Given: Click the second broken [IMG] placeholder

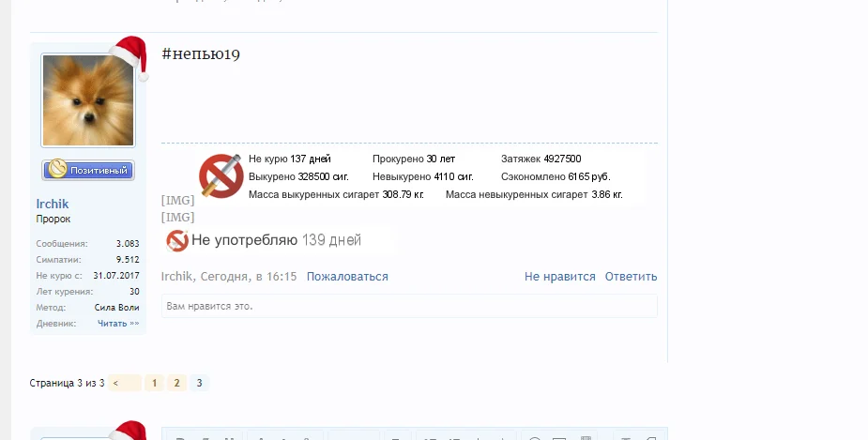Looking at the screenshot, I should (177, 218).
